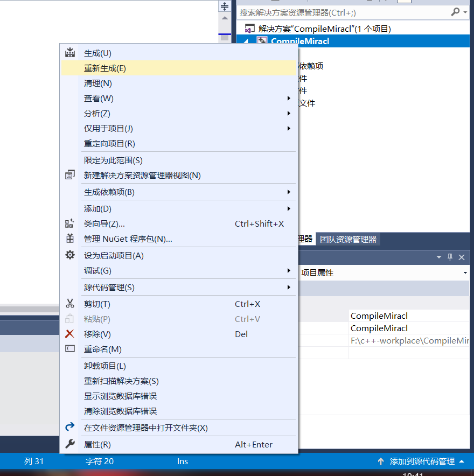Viewport: 474px width, 476px height.
Task: Choose 重新扫描解决方案(S)
Action: (178, 381)
